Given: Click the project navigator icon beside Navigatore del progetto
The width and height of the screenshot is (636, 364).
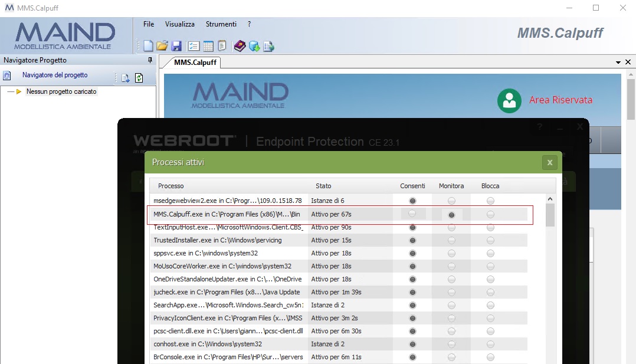Looking at the screenshot, I should 7,76.
